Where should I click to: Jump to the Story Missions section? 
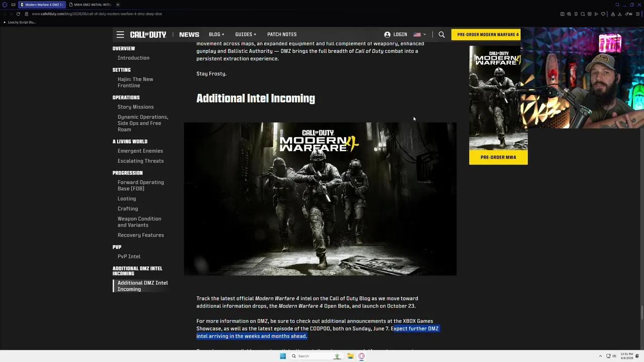136,107
